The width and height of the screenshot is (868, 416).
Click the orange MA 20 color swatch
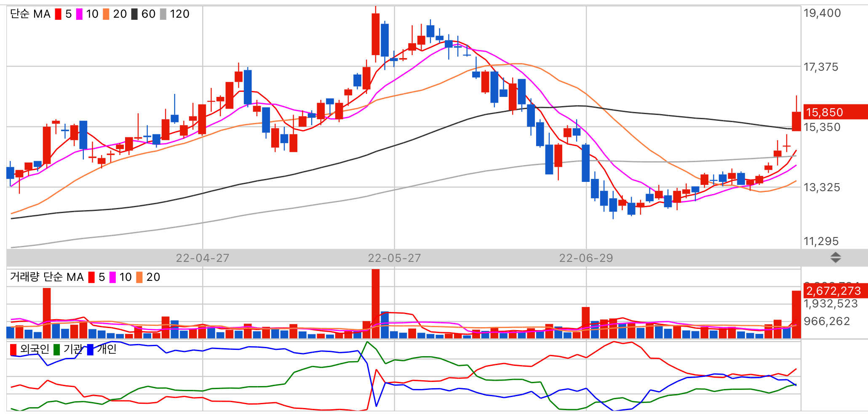point(106,14)
